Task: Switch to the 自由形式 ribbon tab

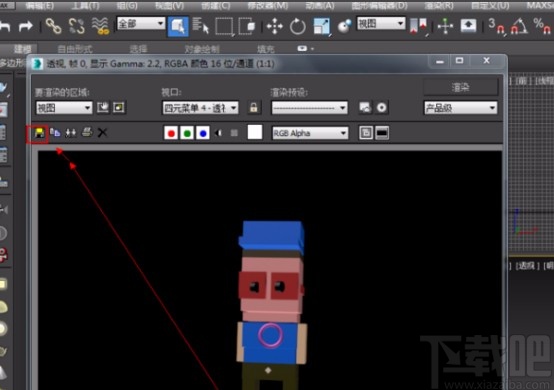Action: coord(75,49)
